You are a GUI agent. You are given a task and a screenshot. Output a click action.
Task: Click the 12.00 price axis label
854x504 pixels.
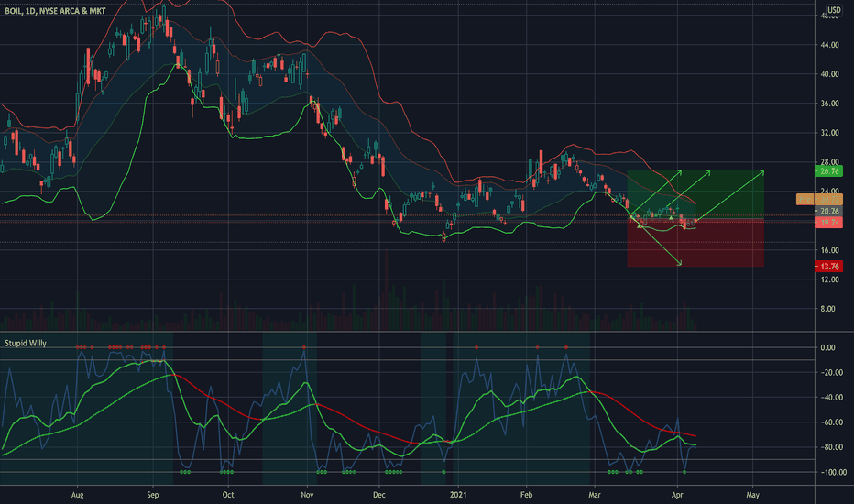(829, 279)
